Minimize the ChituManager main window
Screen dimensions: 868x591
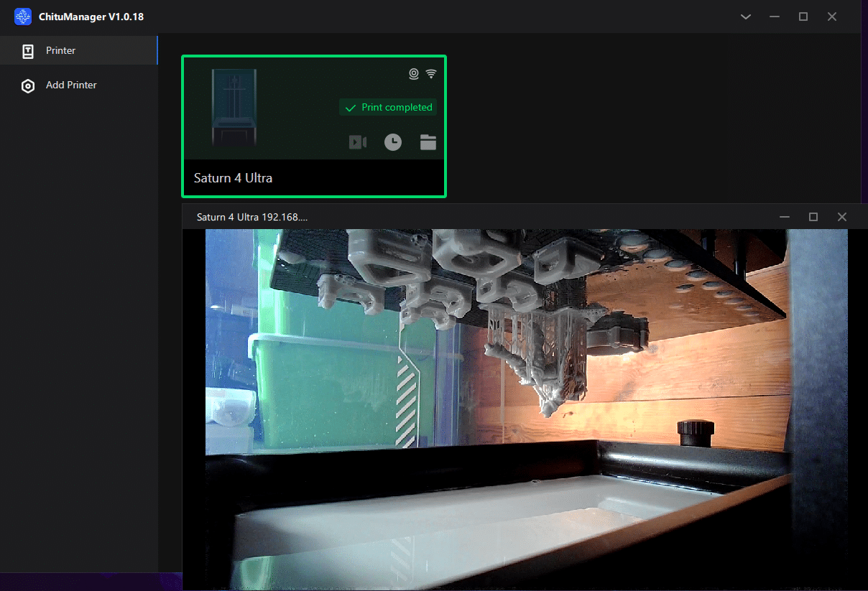pos(775,17)
